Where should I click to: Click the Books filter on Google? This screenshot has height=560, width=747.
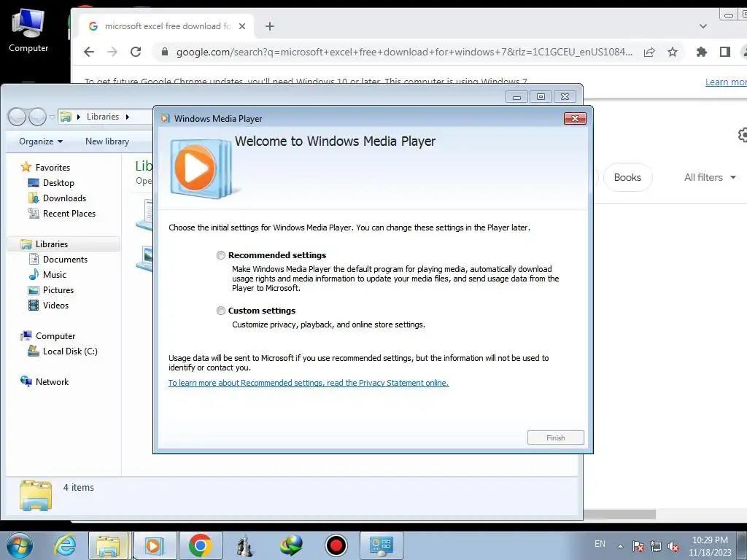point(627,177)
